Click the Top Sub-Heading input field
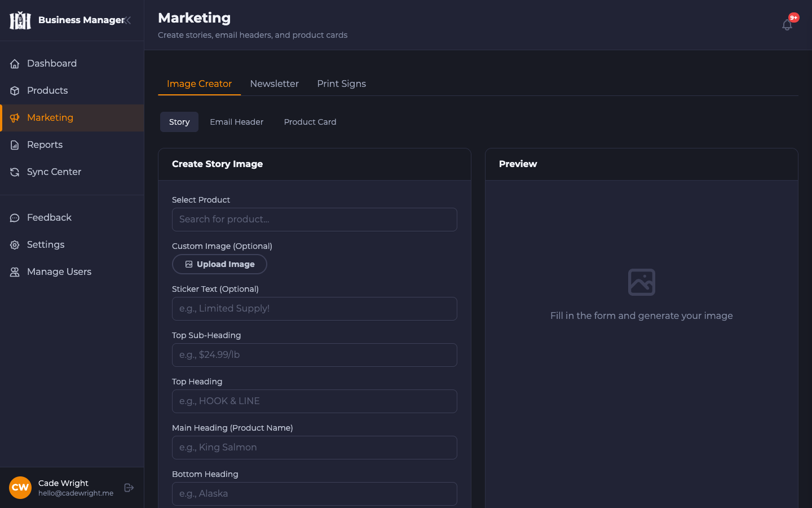The image size is (812, 508). point(315,355)
